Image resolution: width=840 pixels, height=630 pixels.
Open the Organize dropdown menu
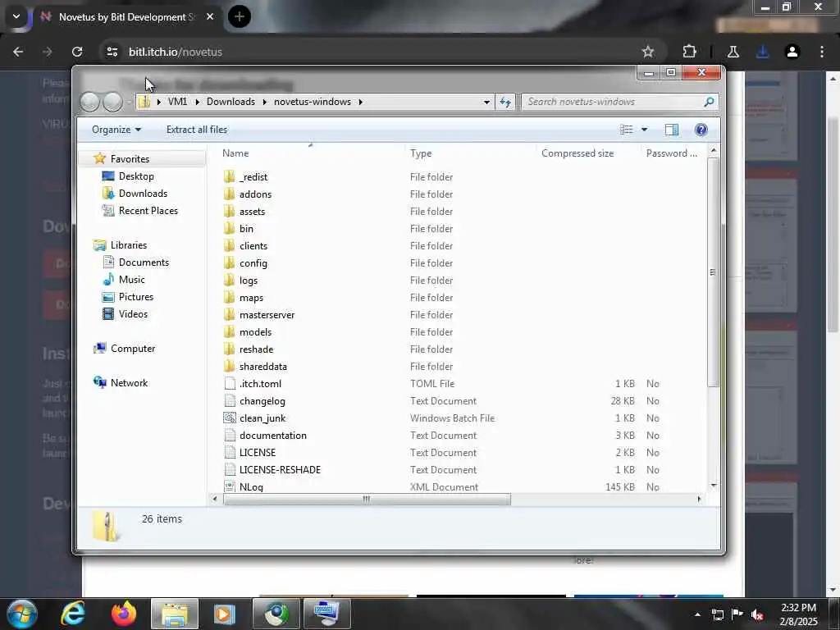point(116,130)
